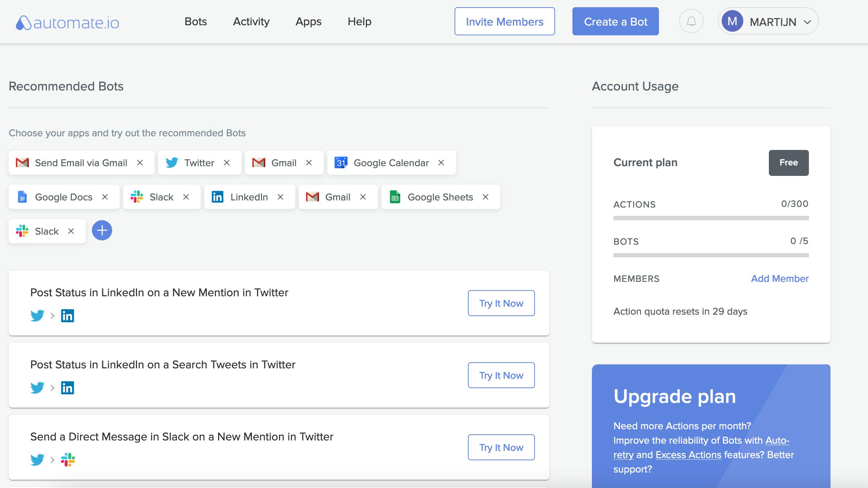
Task: Click the Google Docs chip icon
Action: [x=22, y=197]
